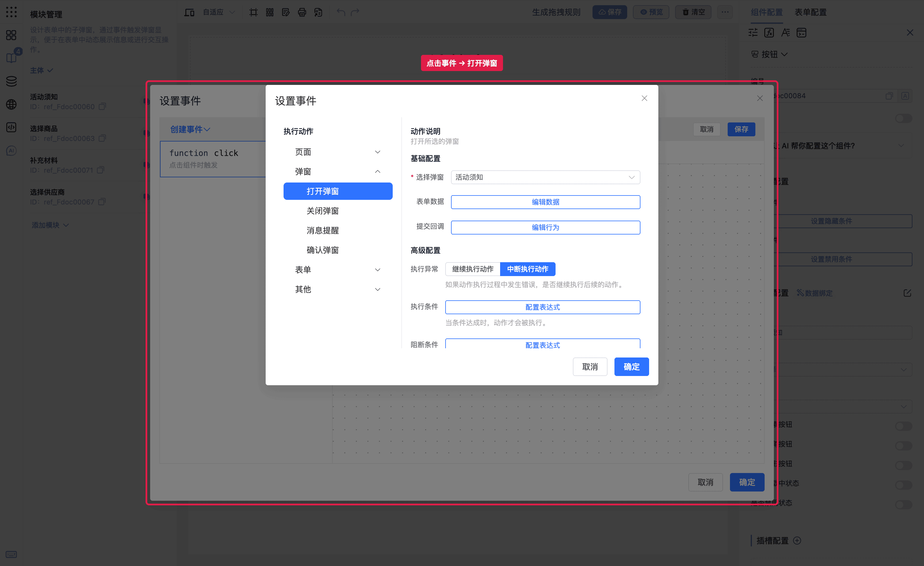Click 保存 in the back event dialog header
The image size is (924, 566).
[x=742, y=129]
